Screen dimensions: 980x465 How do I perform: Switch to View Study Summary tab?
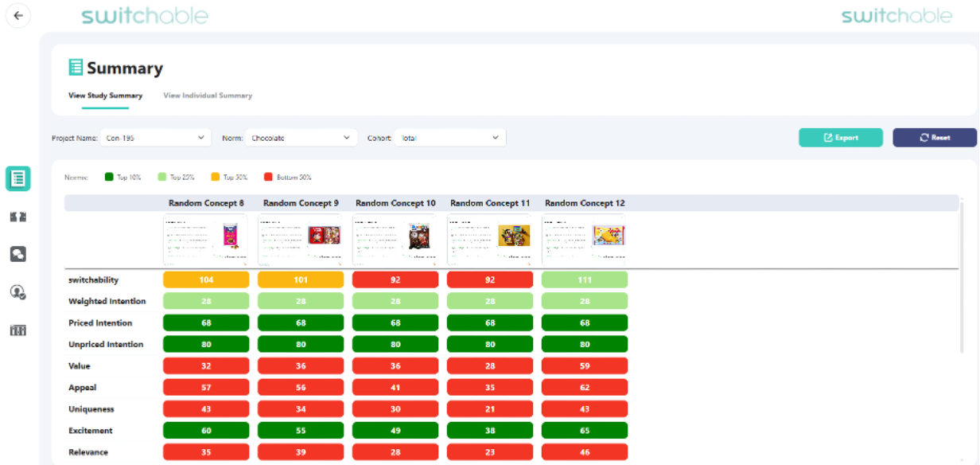pos(105,96)
